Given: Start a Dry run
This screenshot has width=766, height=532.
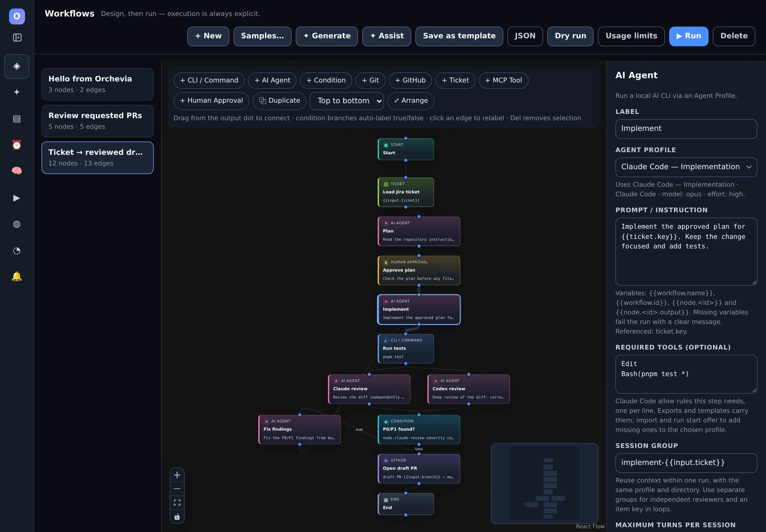Looking at the screenshot, I should (x=570, y=36).
